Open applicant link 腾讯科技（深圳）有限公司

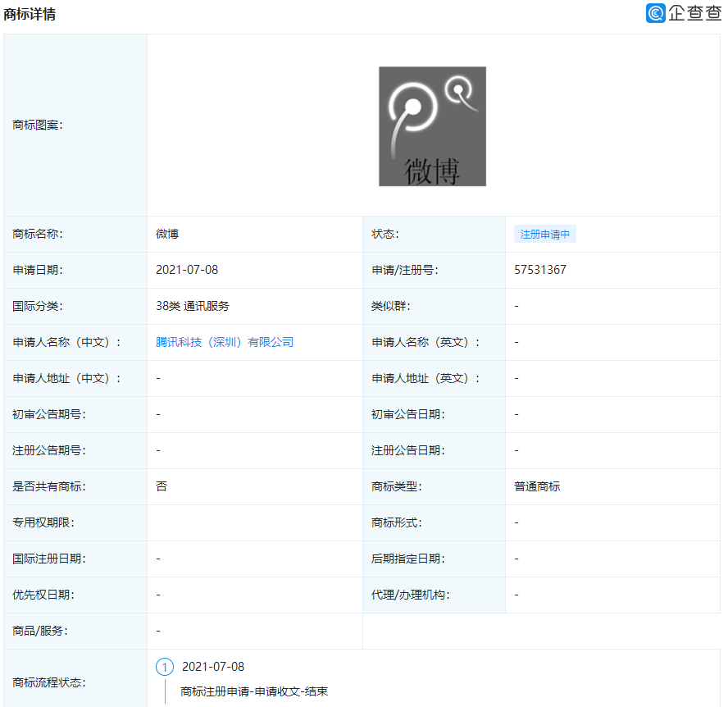[225, 342]
